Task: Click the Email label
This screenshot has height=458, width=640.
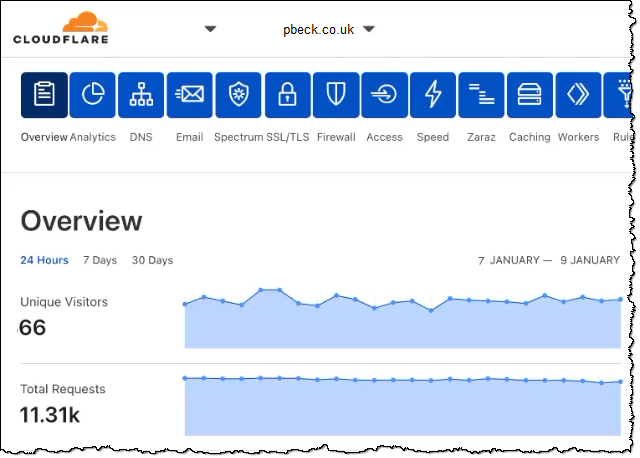Action: point(190,137)
